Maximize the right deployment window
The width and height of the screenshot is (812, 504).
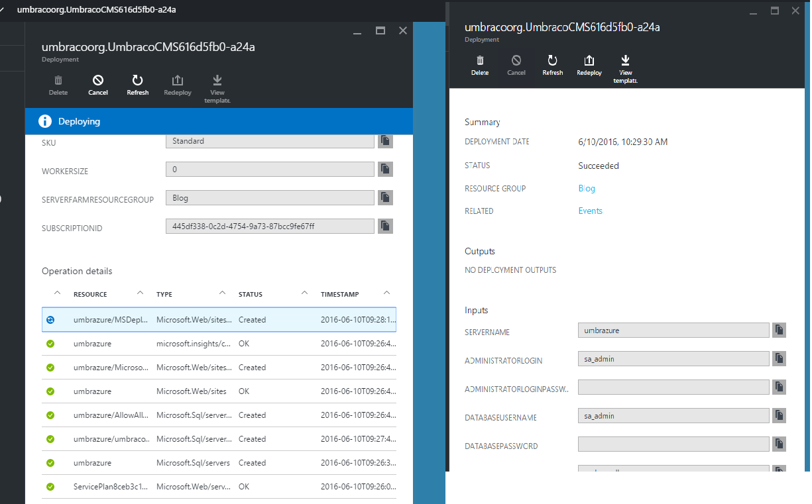tap(774, 11)
